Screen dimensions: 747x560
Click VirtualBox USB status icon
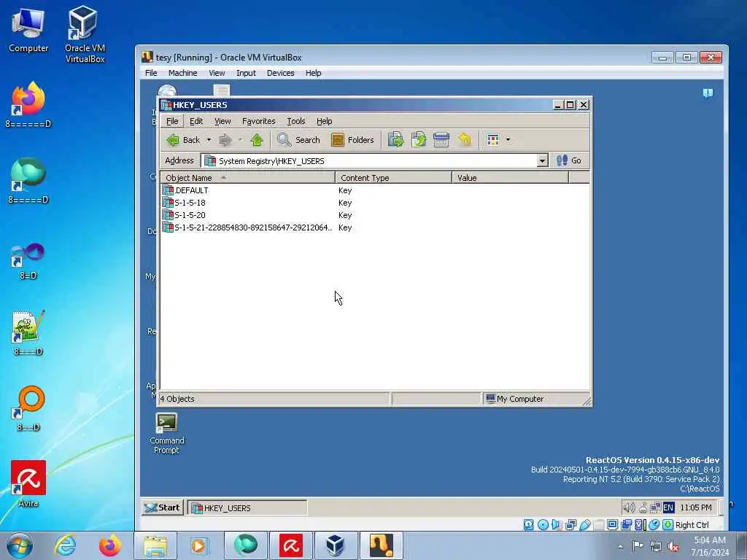click(x=585, y=525)
